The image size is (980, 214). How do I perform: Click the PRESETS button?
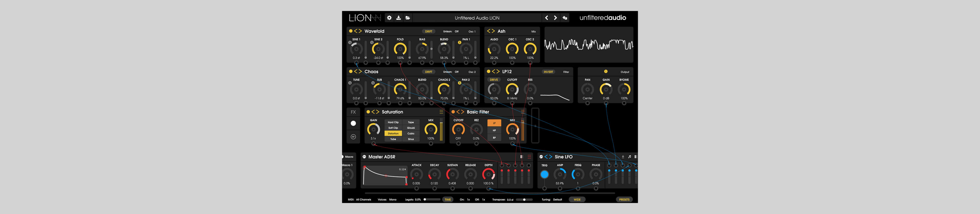point(624,199)
